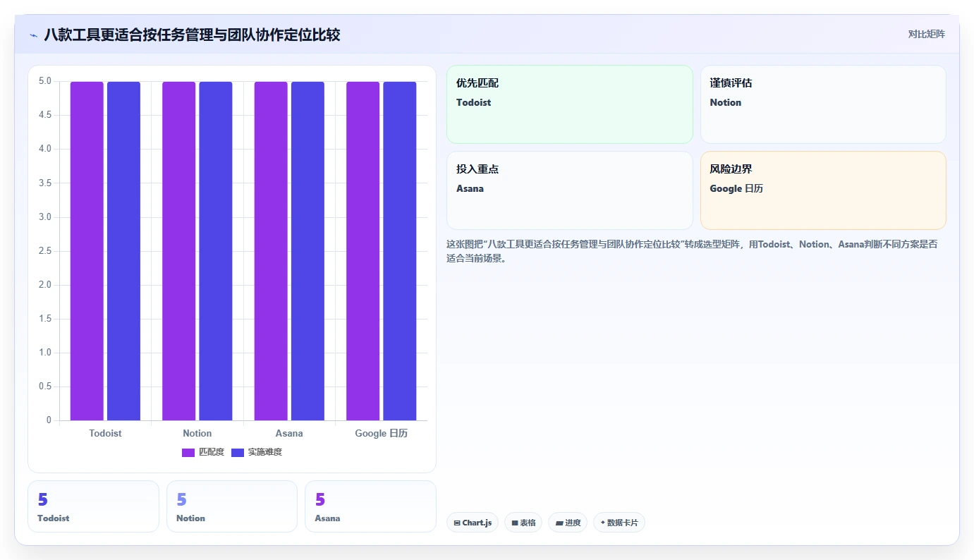The width and height of the screenshot is (974, 560).
Task: Click the stat card showing 5 Notion
Action: [x=232, y=506]
